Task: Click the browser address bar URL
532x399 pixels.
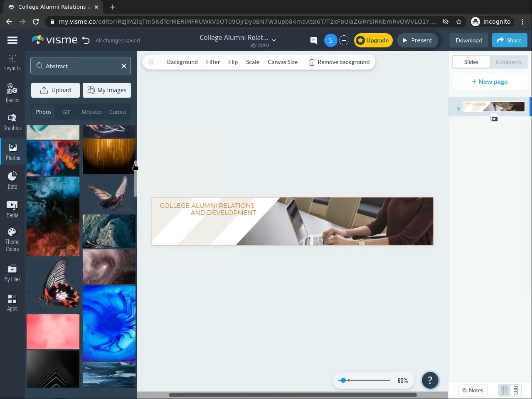Action: click(x=247, y=22)
